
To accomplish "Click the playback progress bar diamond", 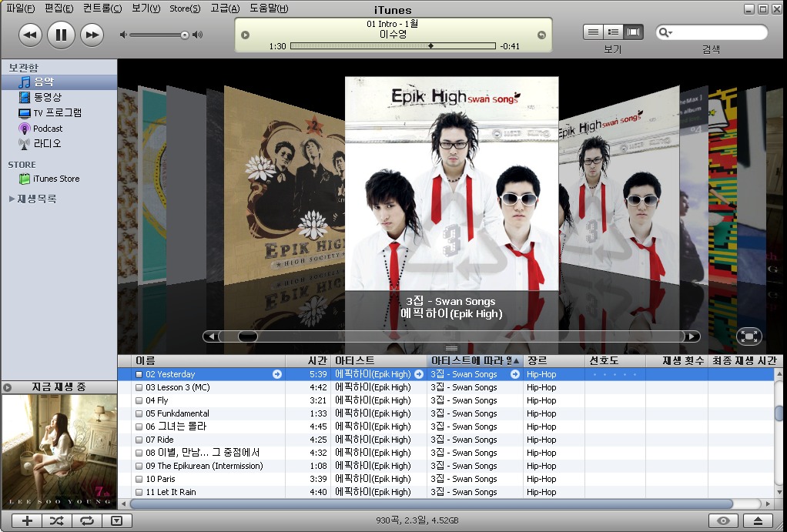I will click(x=430, y=45).
